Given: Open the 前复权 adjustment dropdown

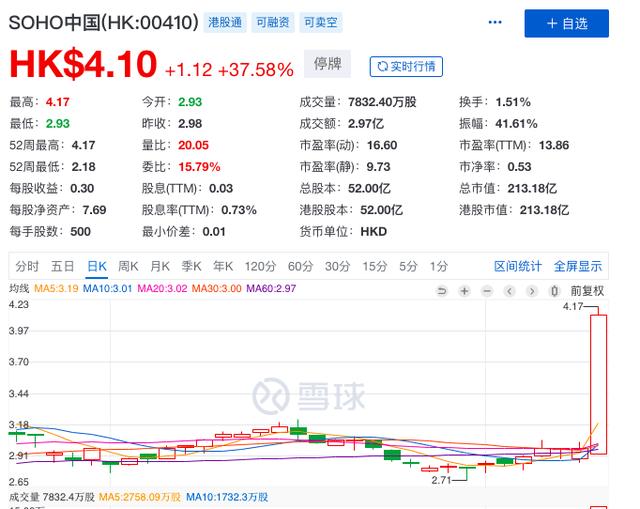Looking at the screenshot, I should point(587,291).
